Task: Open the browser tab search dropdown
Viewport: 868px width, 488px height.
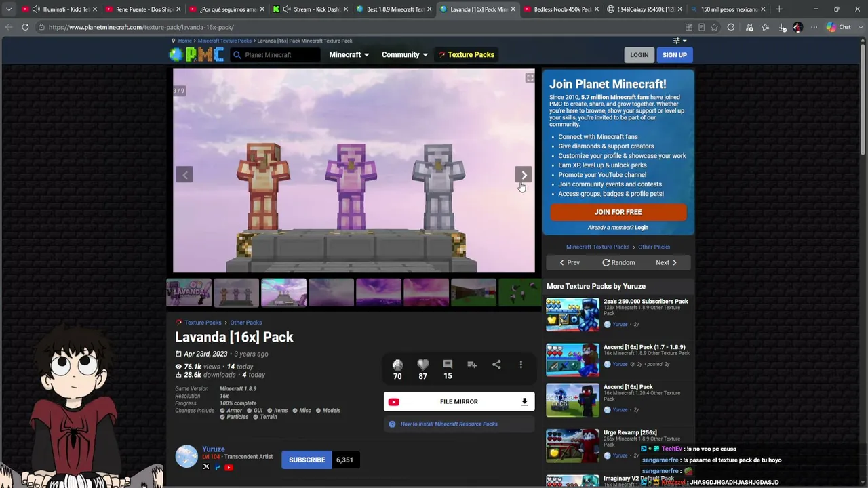Action: pos(8,9)
